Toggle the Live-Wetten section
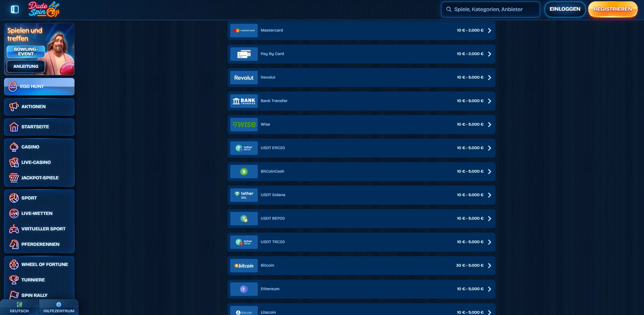 [x=13, y=213]
